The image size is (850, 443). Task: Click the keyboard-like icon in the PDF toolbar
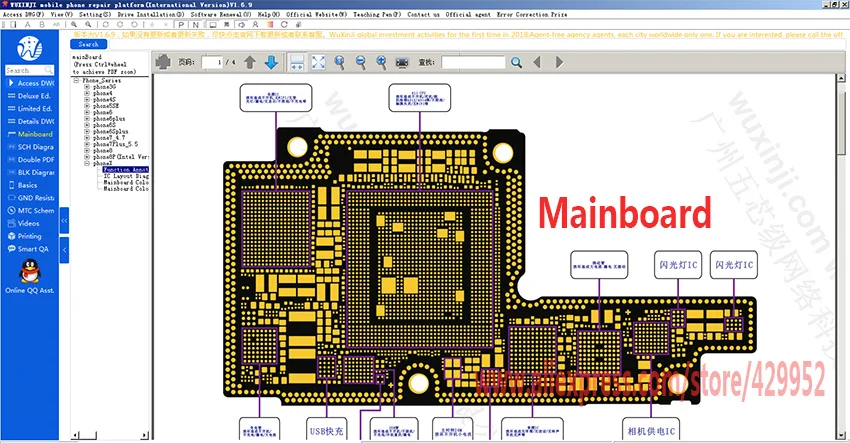tap(402, 63)
